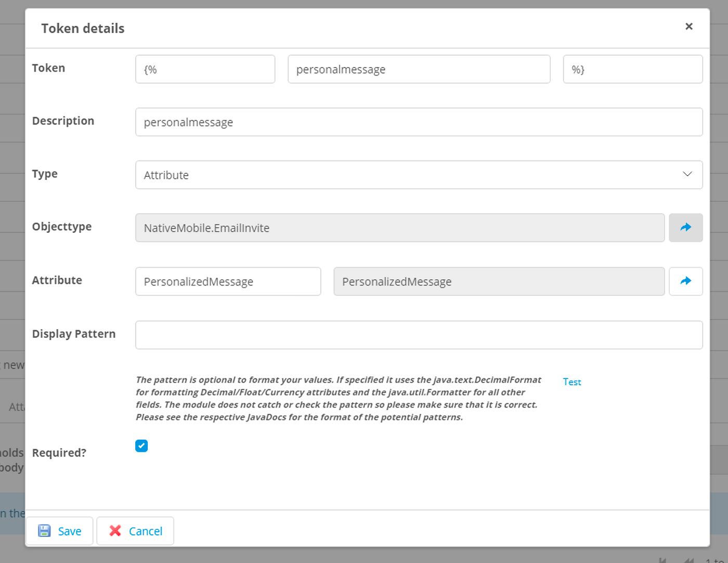
Task: Click the red X icon on Cancel
Action: 115,531
